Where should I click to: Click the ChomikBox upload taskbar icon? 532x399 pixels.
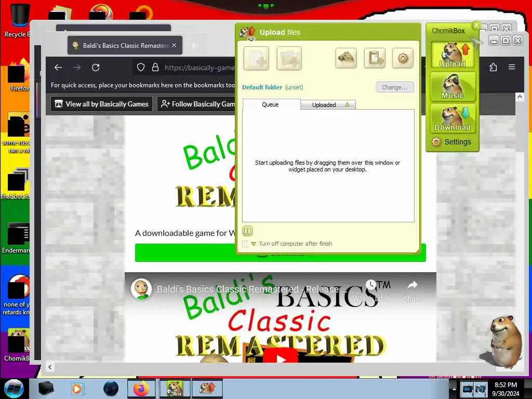207,389
